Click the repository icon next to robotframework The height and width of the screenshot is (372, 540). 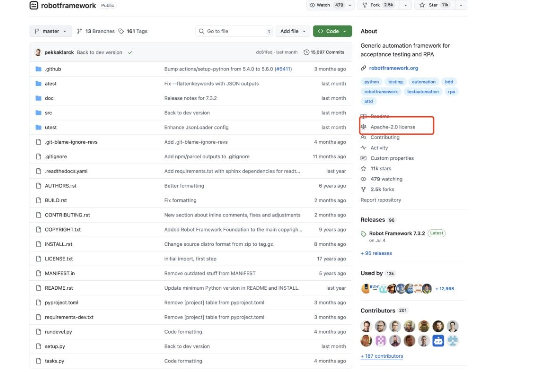33,6
